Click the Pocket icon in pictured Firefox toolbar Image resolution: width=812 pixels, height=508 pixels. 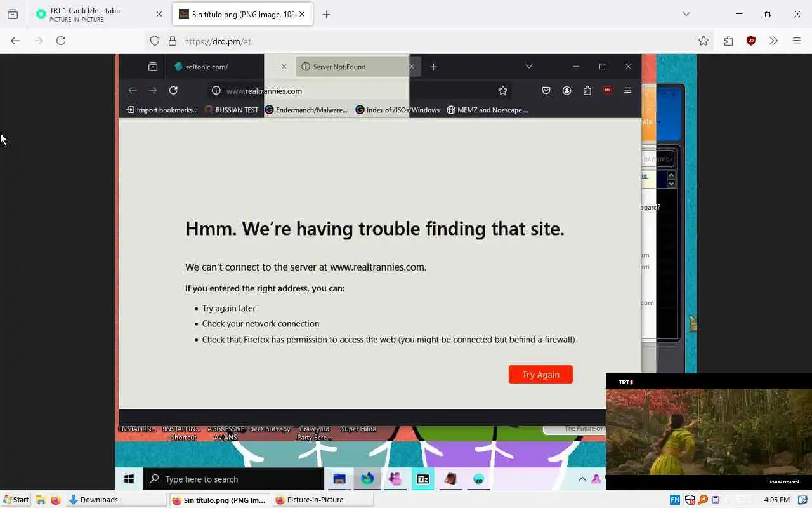coord(546,91)
